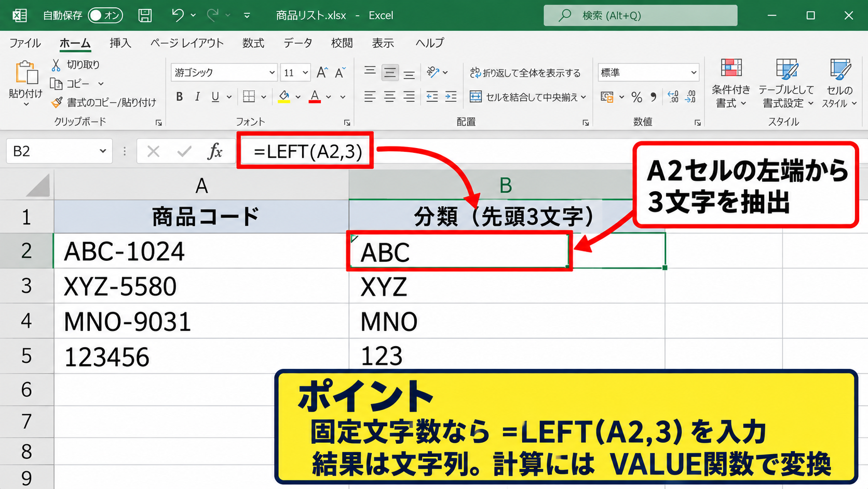Toggle the AutoSave switch

pos(105,16)
